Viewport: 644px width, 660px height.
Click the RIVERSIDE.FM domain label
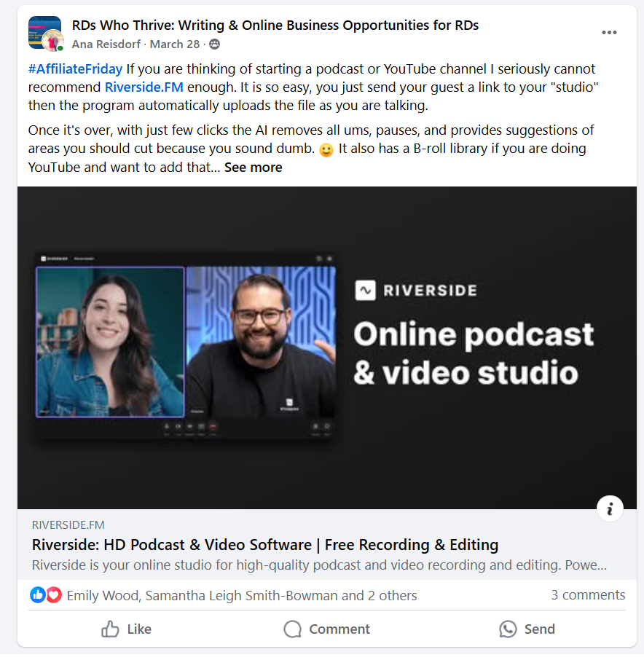coord(68,525)
